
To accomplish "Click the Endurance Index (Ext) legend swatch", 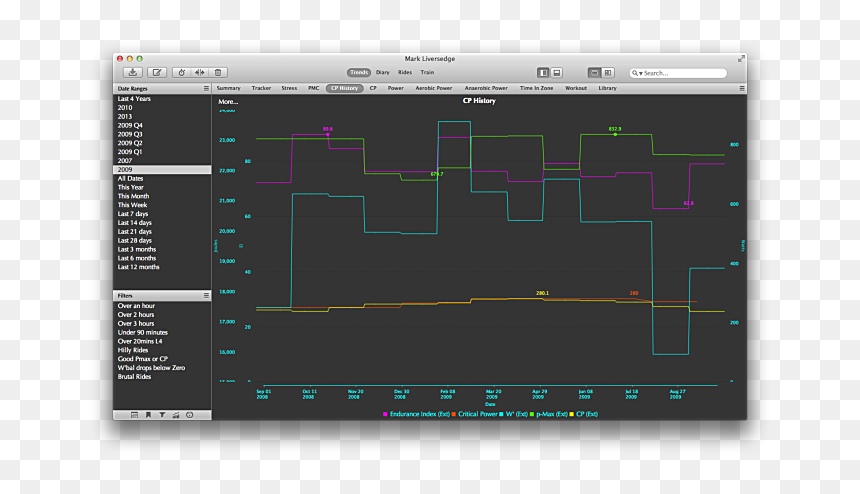I will 385,414.
